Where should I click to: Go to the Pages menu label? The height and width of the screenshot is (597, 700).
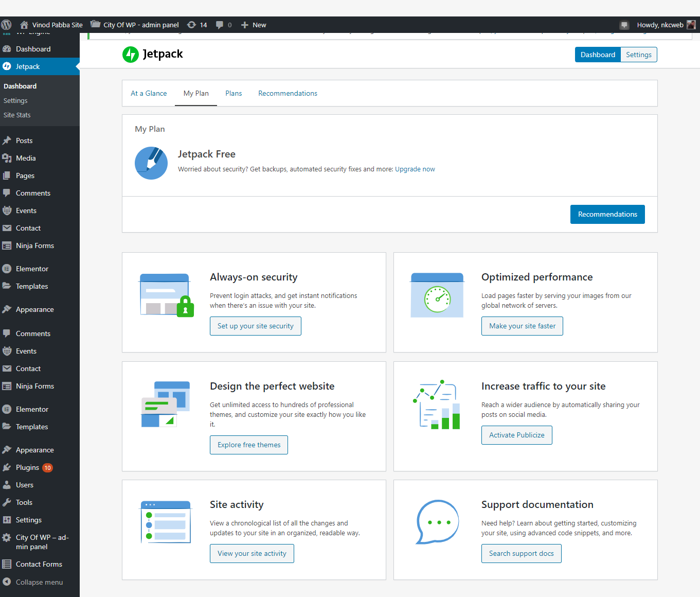point(25,175)
